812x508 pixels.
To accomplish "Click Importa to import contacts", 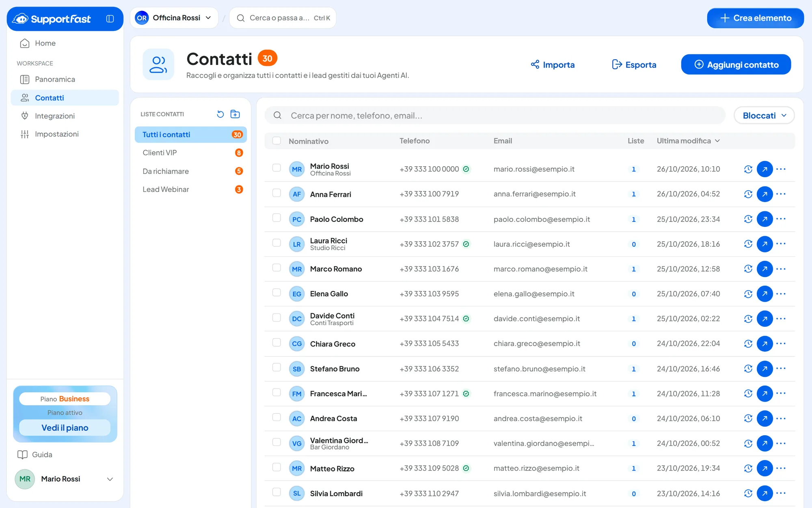I will tap(553, 65).
